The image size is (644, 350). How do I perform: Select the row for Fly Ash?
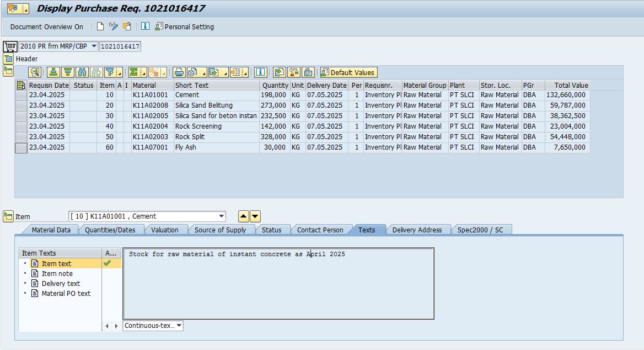(x=21, y=147)
